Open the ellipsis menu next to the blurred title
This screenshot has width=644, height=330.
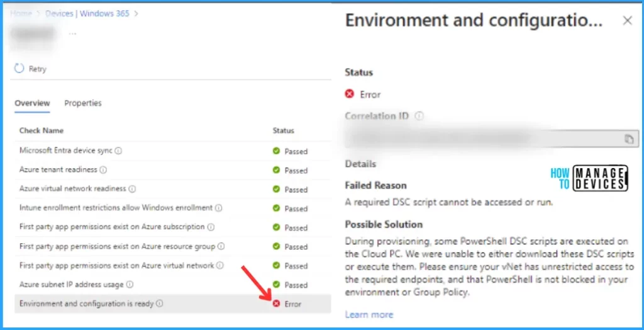[x=73, y=33]
